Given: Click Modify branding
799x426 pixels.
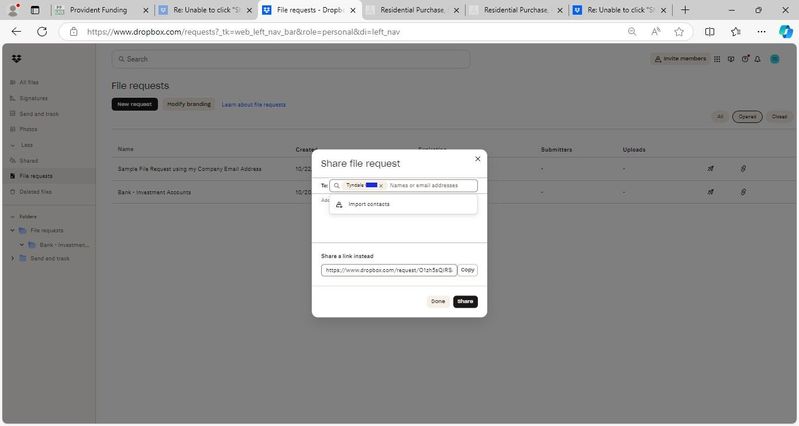Looking at the screenshot, I should point(189,104).
